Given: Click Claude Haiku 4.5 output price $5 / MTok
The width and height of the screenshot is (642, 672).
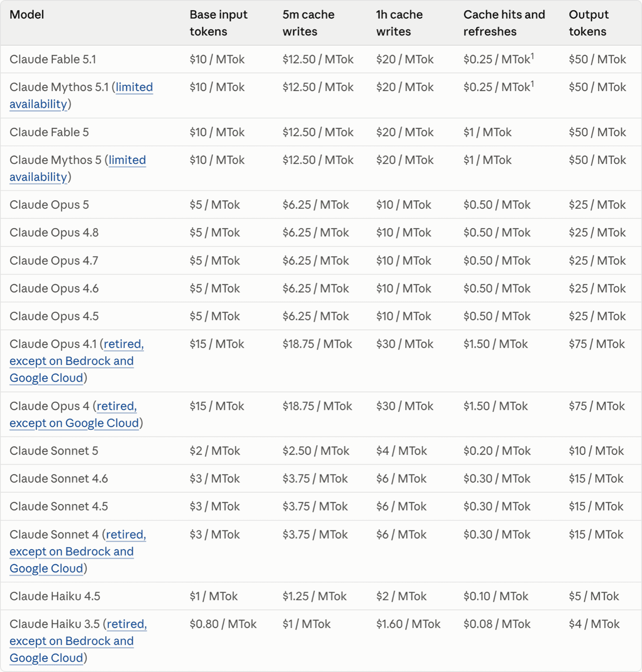Looking at the screenshot, I should (594, 596).
